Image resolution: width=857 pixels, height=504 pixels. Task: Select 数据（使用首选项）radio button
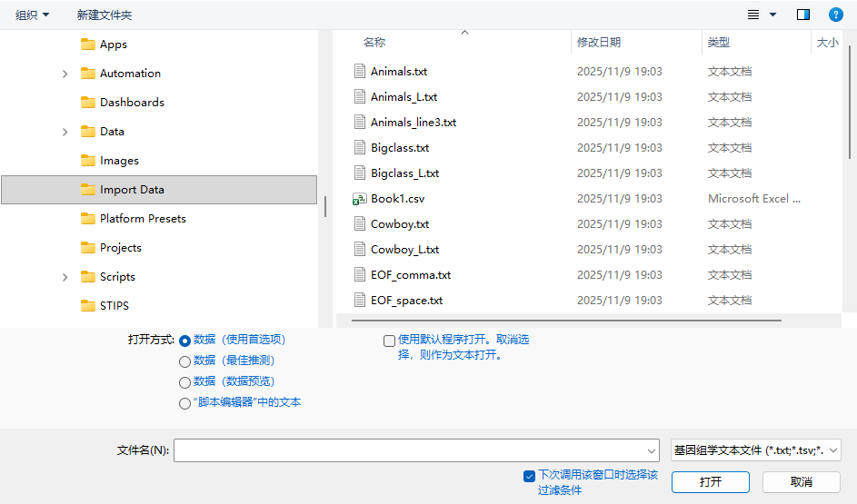(x=184, y=341)
